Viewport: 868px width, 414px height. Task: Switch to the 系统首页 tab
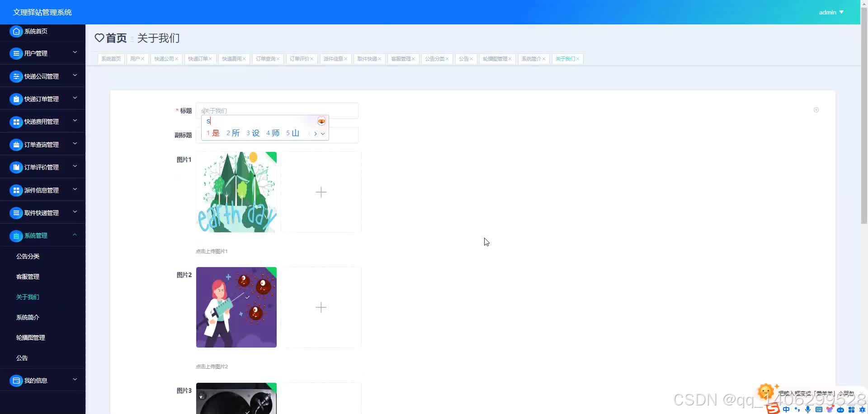(x=111, y=59)
